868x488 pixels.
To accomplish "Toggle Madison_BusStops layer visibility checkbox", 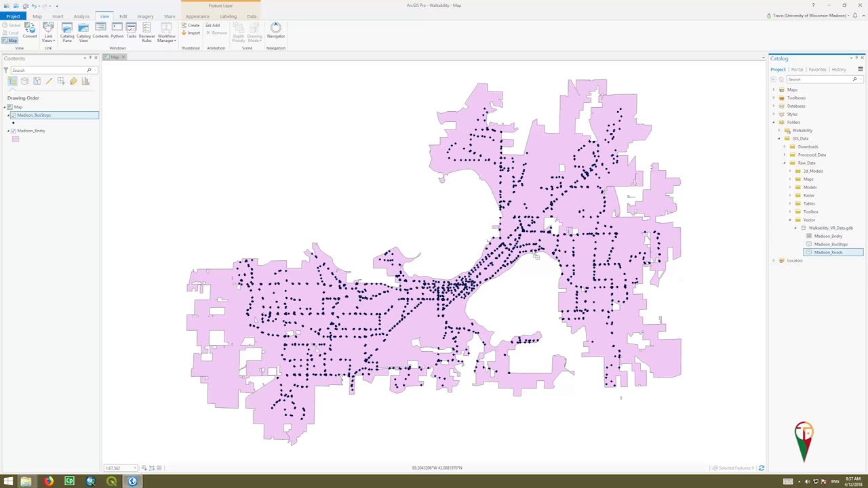I will coord(13,115).
